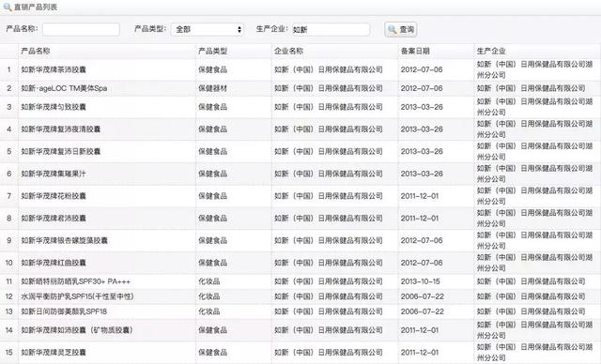This screenshot has height=364, width=601.
Task: Select product 如新华茂牌红曲胶囊
Action: 54,263
